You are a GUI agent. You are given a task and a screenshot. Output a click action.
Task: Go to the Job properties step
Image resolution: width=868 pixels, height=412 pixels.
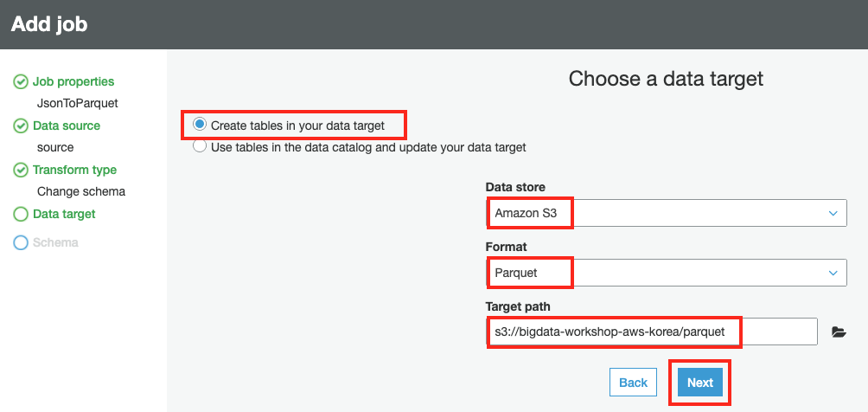(73, 81)
